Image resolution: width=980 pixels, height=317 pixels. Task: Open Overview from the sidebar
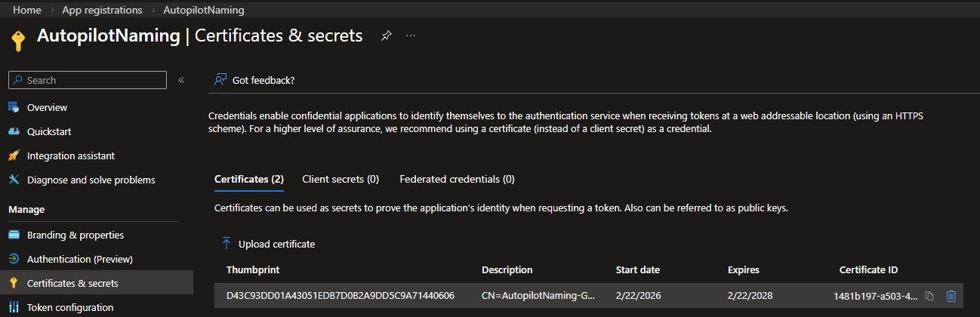(x=47, y=107)
